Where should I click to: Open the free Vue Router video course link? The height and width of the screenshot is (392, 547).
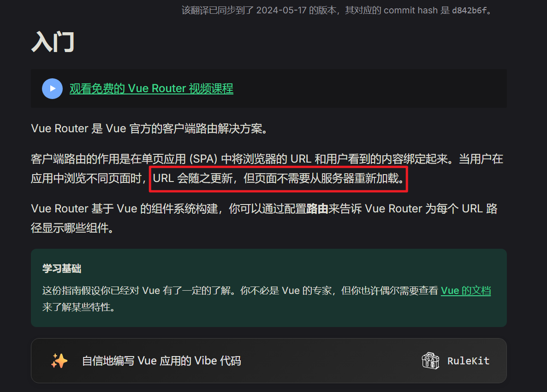[x=151, y=88]
